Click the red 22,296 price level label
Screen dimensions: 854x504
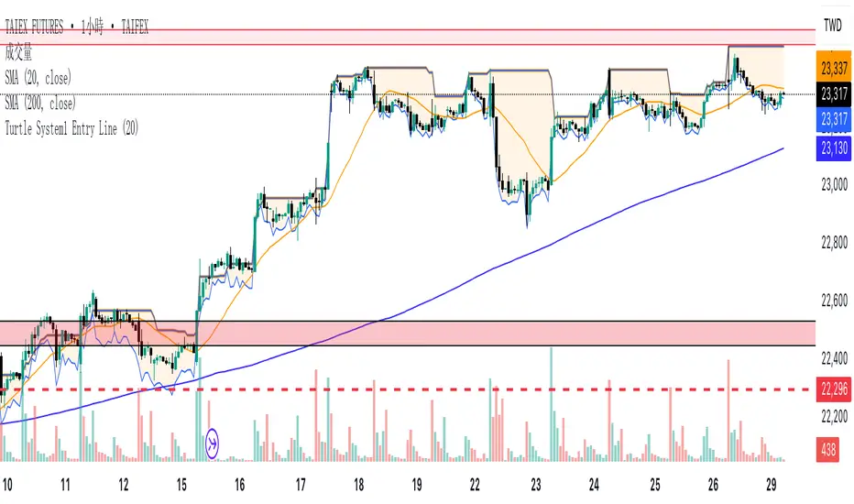point(833,389)
